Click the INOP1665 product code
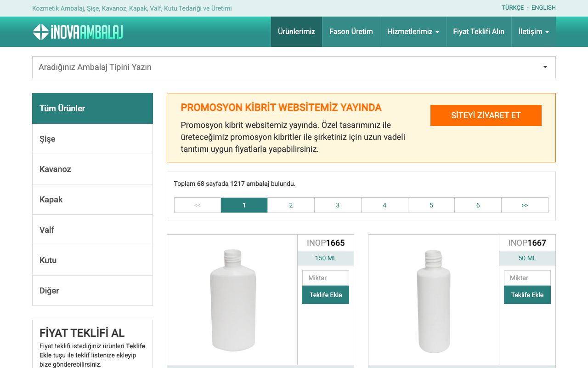 click(x=326, y=243)
